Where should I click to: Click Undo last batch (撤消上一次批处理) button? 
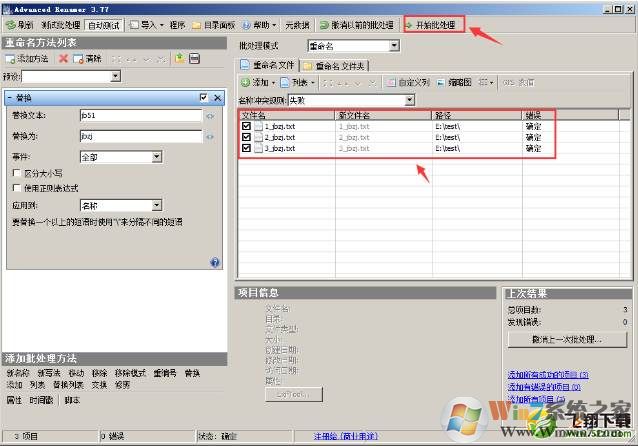tap(567, 339)
